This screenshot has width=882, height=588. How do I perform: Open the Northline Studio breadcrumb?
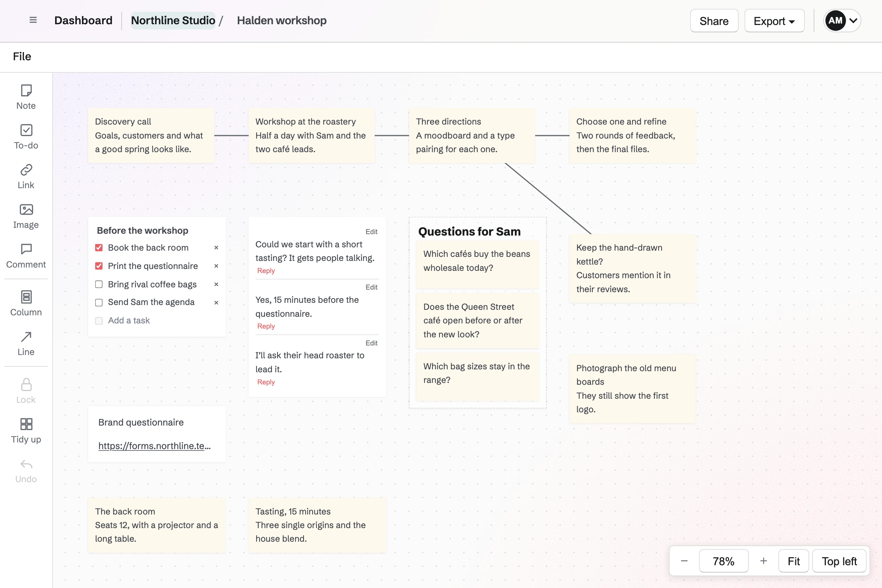tap(173, 20)
